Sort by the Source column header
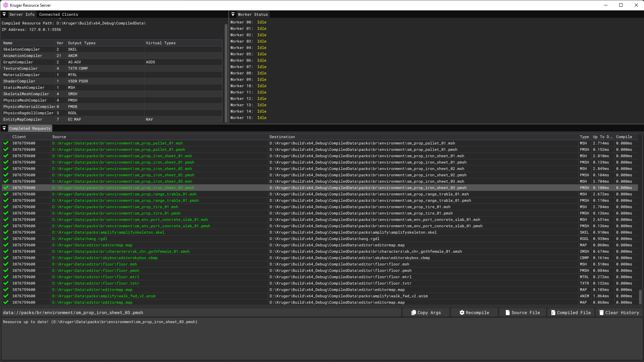The height and width of the screenshot is (362, 644). (59, 137)
